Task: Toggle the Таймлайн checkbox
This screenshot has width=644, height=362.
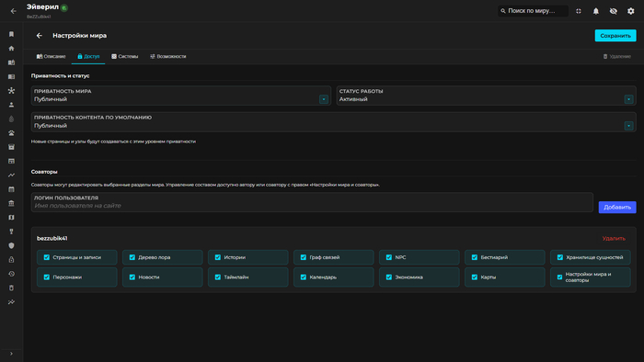Action: [x=218, y=277]
